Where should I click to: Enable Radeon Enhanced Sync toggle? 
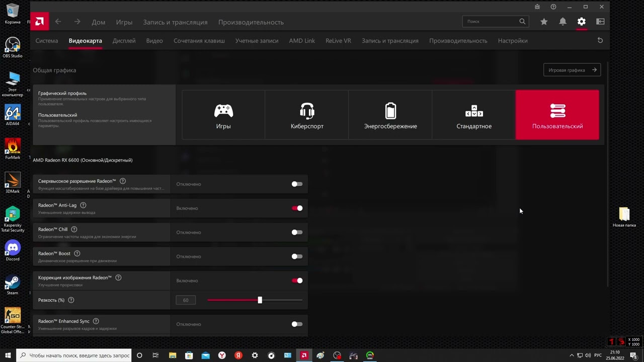coord(297,324)
